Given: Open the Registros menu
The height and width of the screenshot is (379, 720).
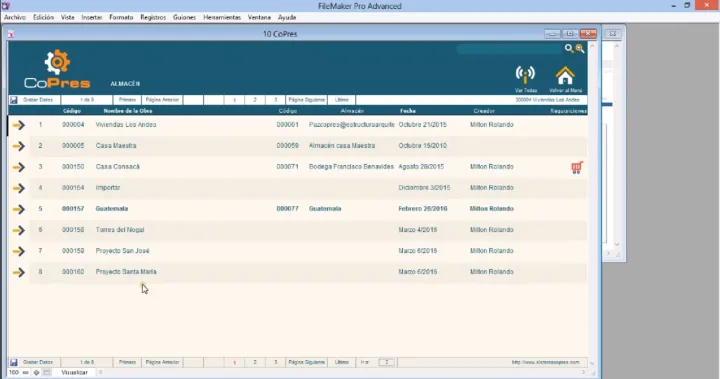Looking at the screenshot, I should click(153, 17).
